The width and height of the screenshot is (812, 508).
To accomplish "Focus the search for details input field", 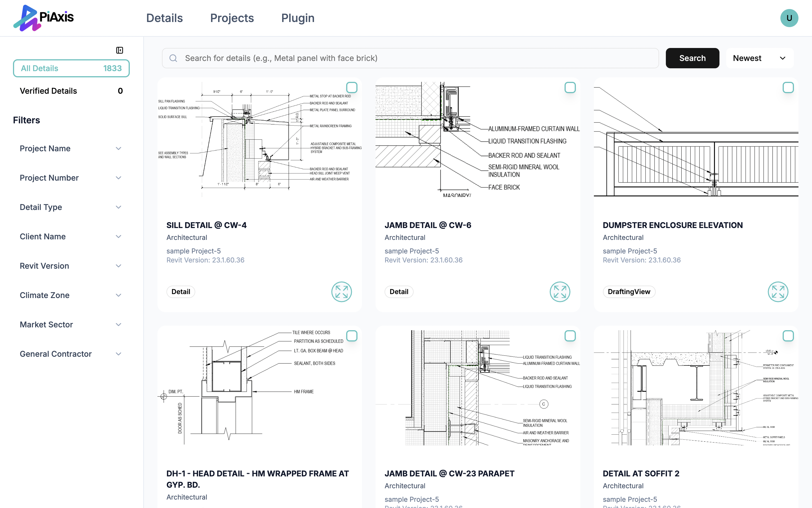I will (410, 58).
